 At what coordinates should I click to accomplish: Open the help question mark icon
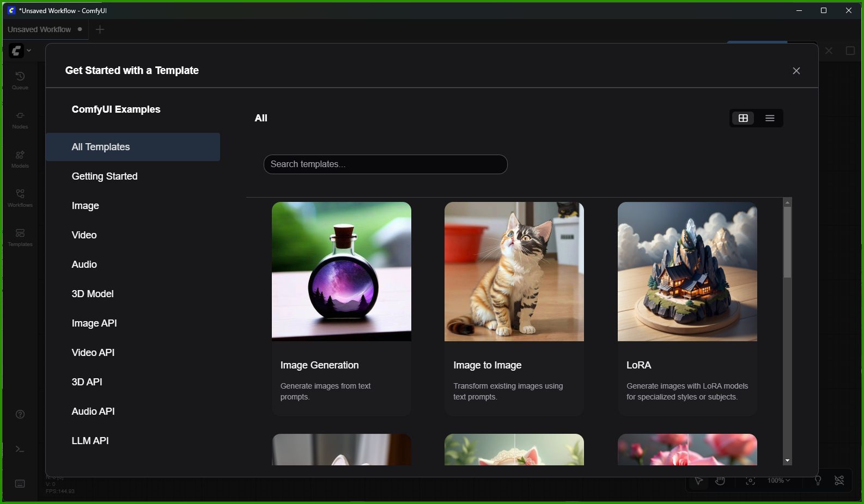click(x=20, y=414)
